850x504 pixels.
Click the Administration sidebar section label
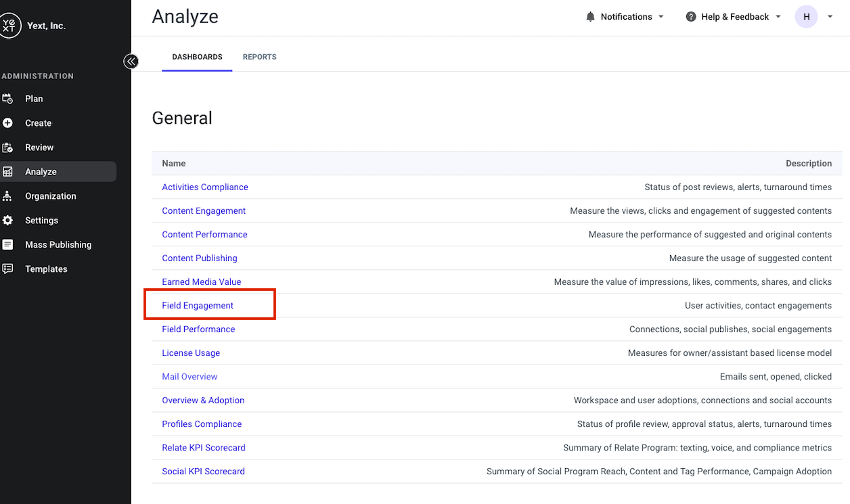37,76
